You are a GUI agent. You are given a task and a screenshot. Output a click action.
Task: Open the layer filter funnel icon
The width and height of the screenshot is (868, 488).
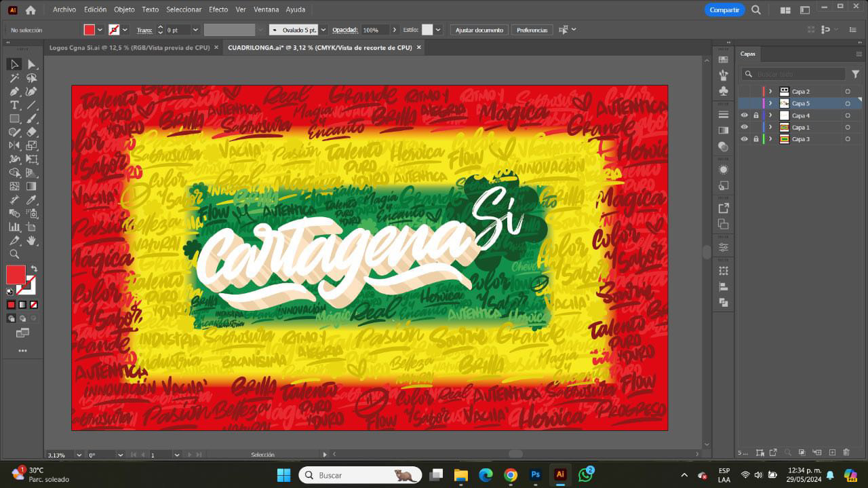pyautogui.click(x=855, y=74)
